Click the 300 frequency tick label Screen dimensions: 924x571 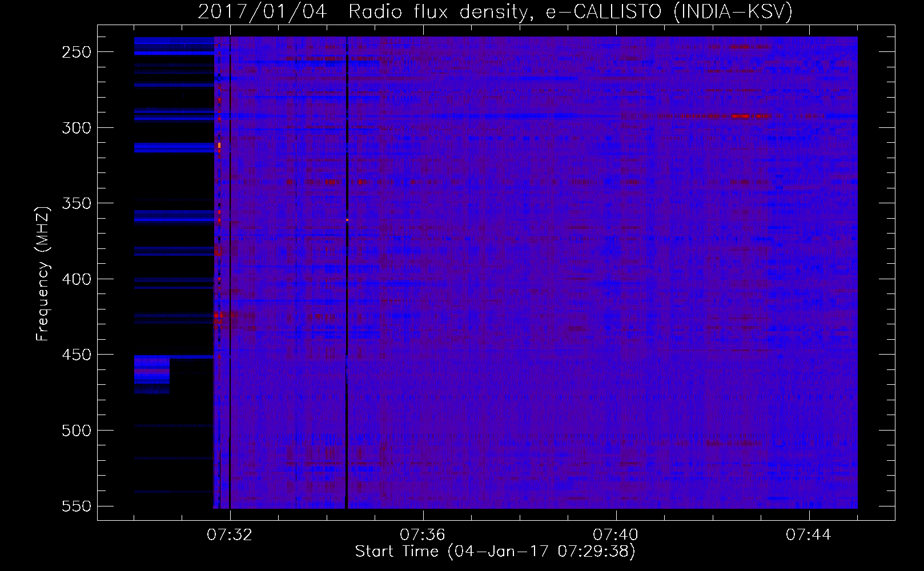[x=77, y=128]
